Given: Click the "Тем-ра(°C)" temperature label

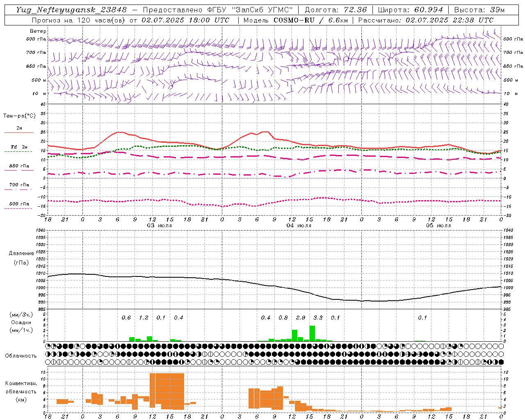Looking at the screenshot, I should pos(19,116).
